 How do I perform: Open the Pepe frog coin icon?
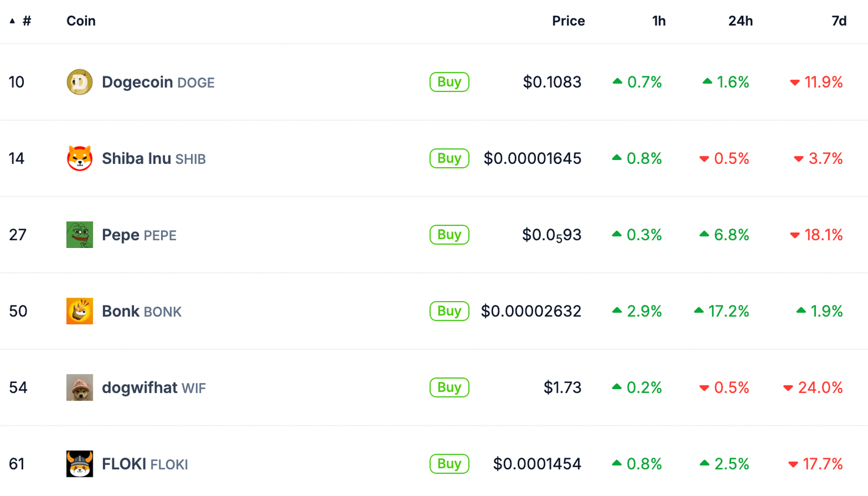click(x=80, y=234)
